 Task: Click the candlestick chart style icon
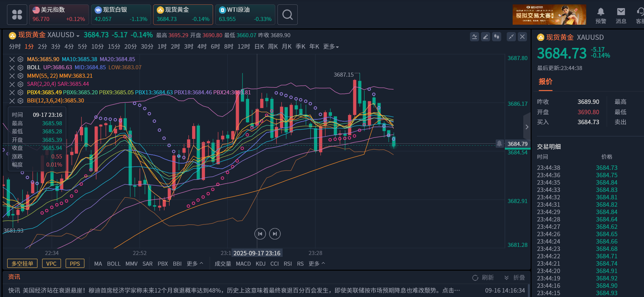click(497, 37)
